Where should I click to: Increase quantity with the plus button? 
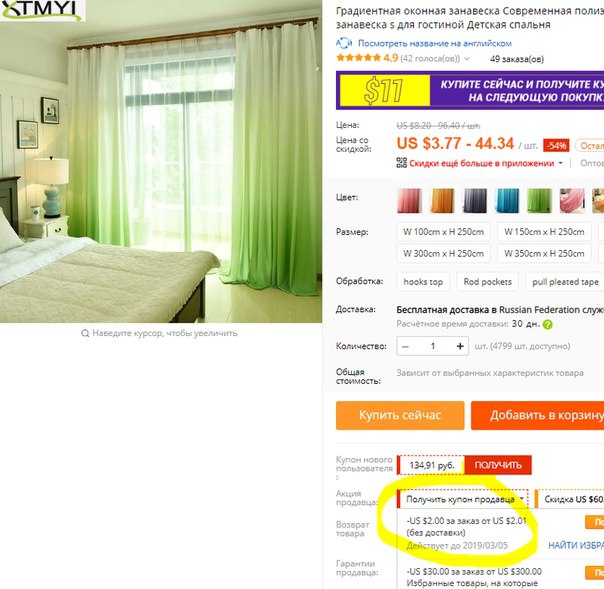460,346
